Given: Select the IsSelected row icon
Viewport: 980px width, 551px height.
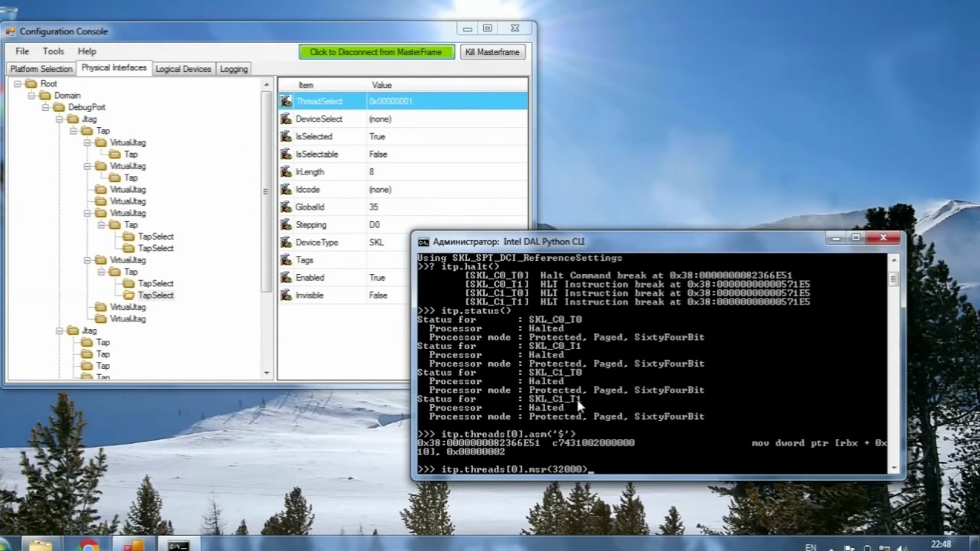Looking at the screenshot, I should click(x=286, y=136).
